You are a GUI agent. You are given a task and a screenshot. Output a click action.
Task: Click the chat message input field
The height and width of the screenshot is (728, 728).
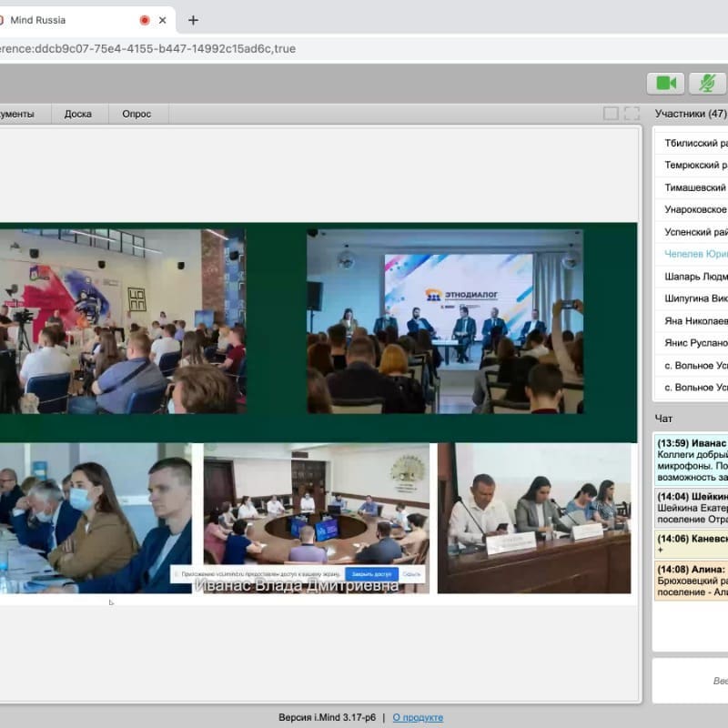[692, 680]
